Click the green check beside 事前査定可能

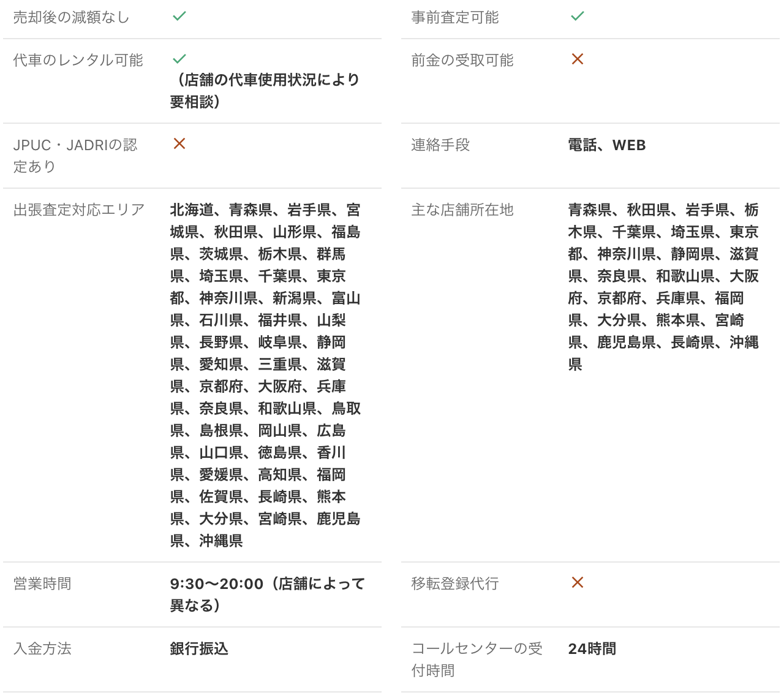[x=577, y=17]
